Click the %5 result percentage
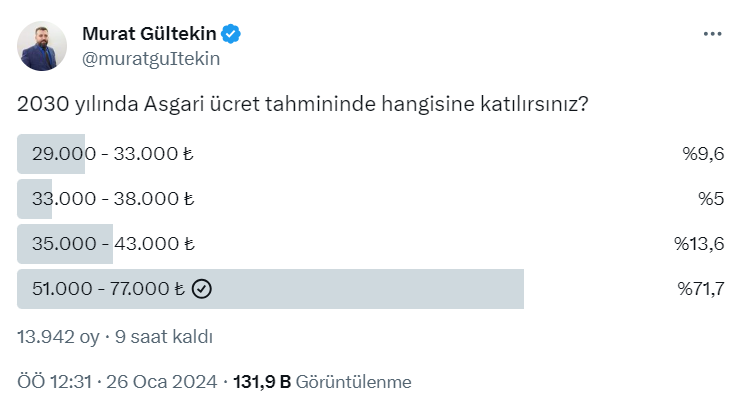742x406 pixels. (x=710, y=198)
